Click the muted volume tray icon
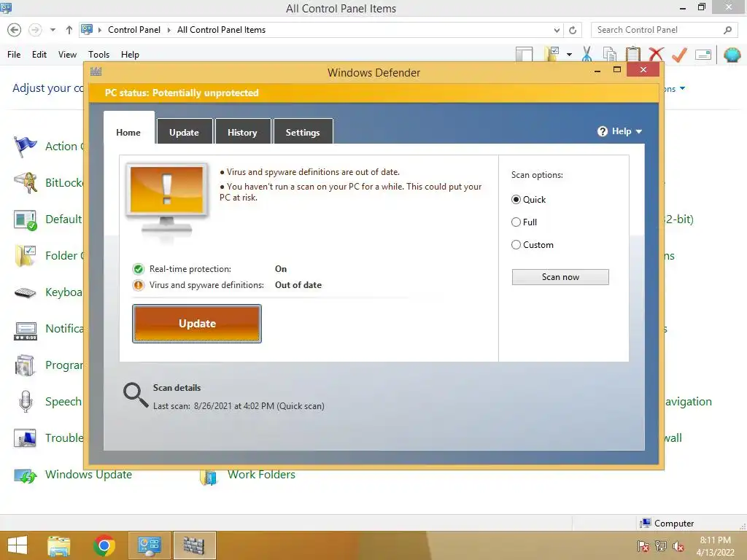The width and height of the screenshot is (747, 560). coord(678,545)
